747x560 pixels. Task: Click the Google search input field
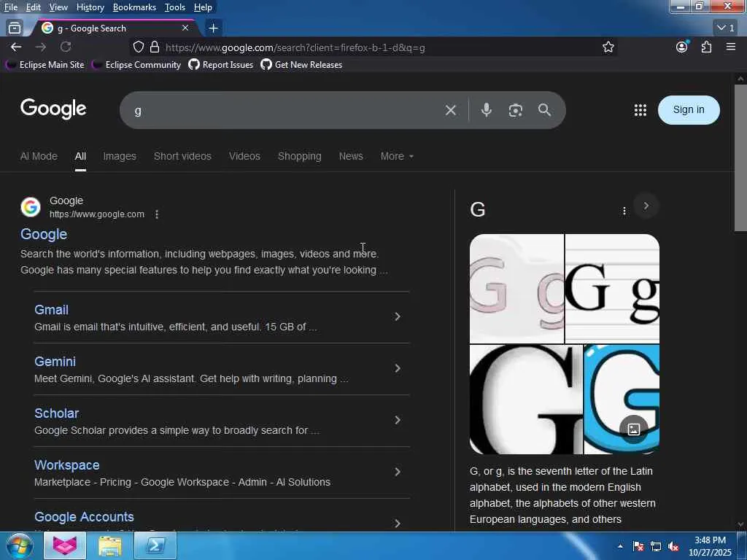286,111
